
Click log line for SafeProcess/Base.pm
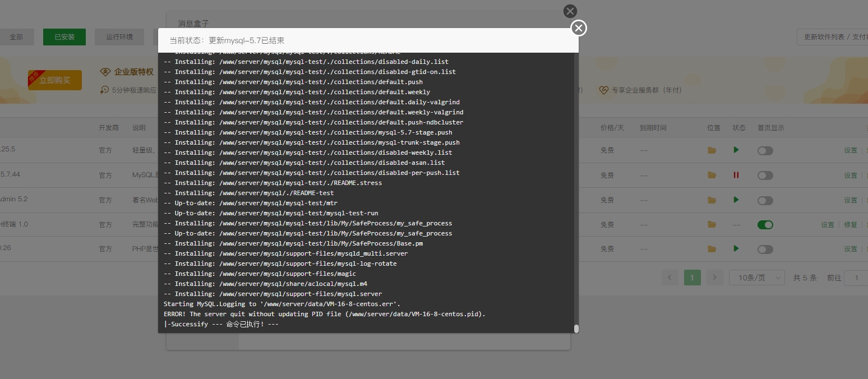293,243
